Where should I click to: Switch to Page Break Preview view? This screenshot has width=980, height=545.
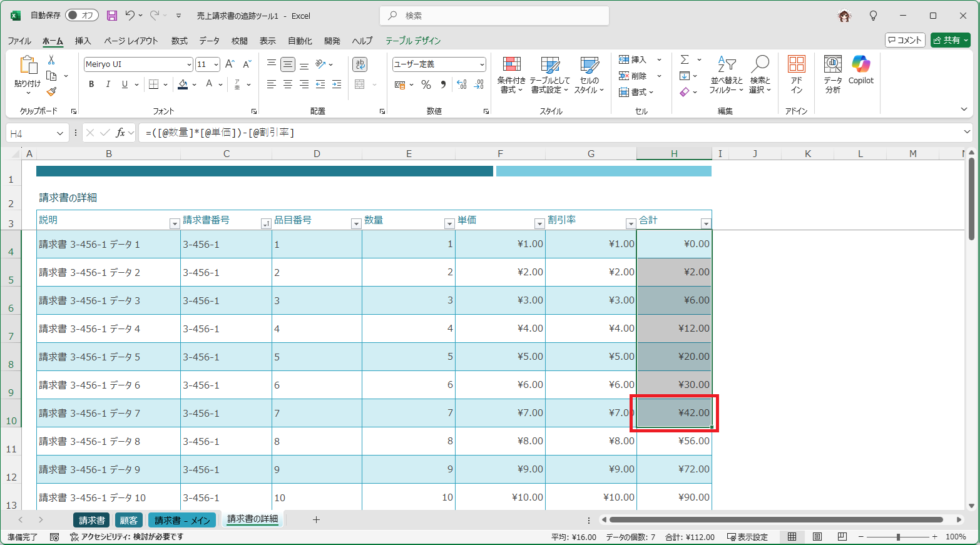842,537
